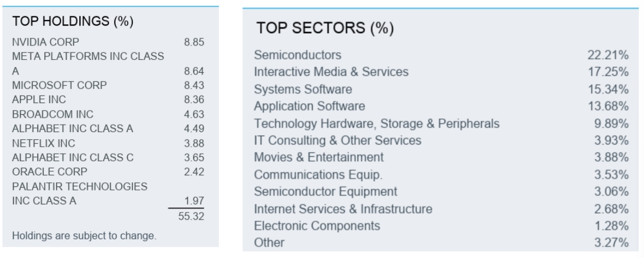Click the MICROSOFT CORP holding row

pyautogui.click(x=59, y=85)
